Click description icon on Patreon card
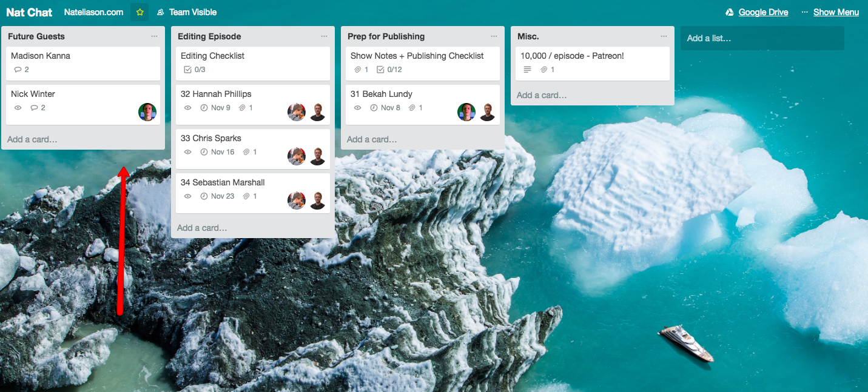This screenshot has height=392, width=868. pos(527,70)
